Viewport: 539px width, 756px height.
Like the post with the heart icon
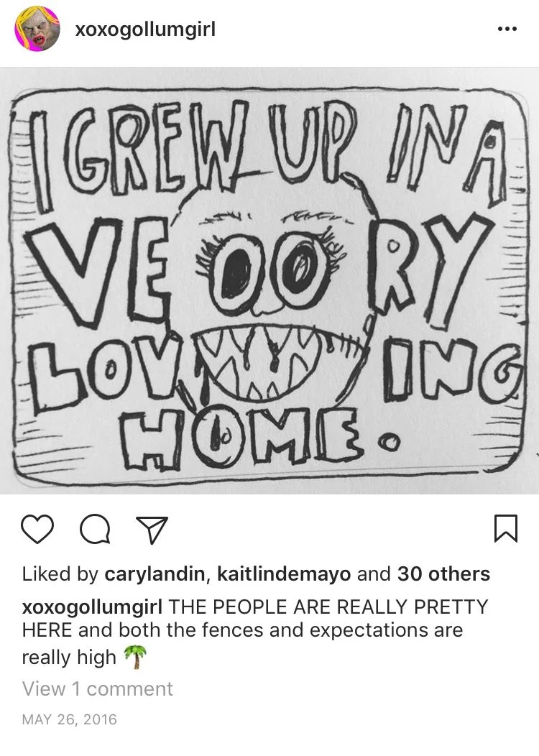click(x=37, y=530)
